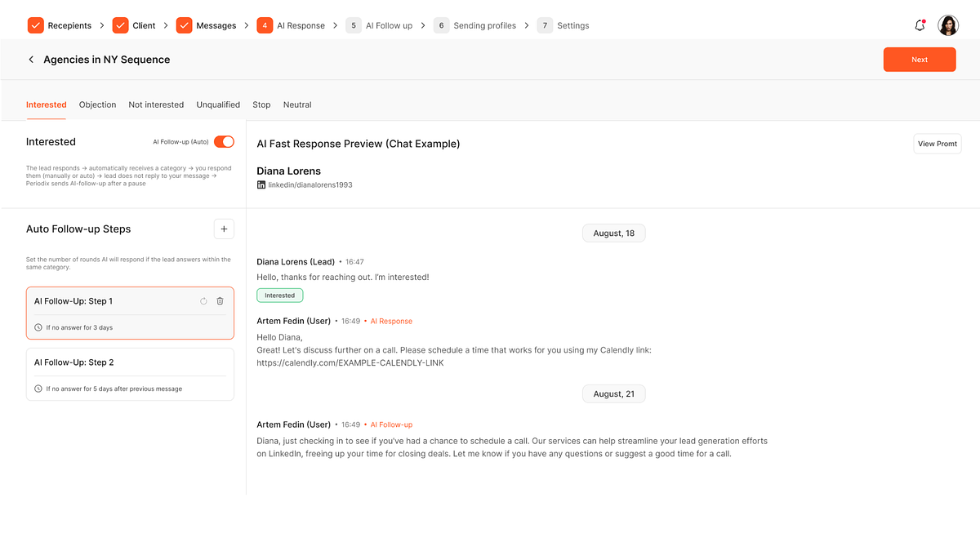Add a new Auto Follow-up step with plus icon
980x551 pixels.
click(224, 229)
